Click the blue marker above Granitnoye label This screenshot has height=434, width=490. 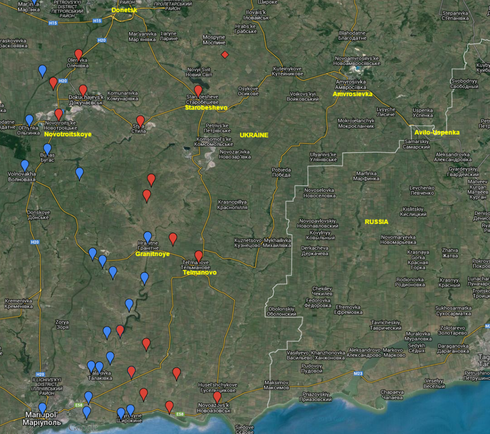point(148,238)
